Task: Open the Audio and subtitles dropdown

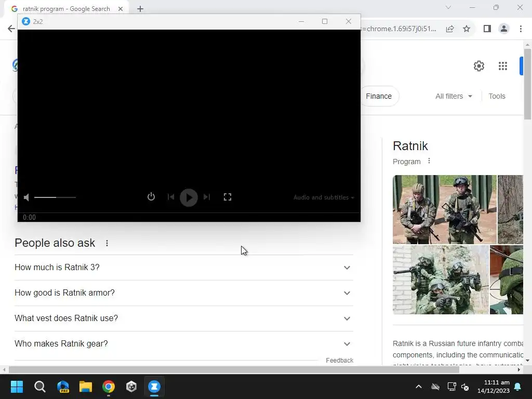Action: (324, 197)
